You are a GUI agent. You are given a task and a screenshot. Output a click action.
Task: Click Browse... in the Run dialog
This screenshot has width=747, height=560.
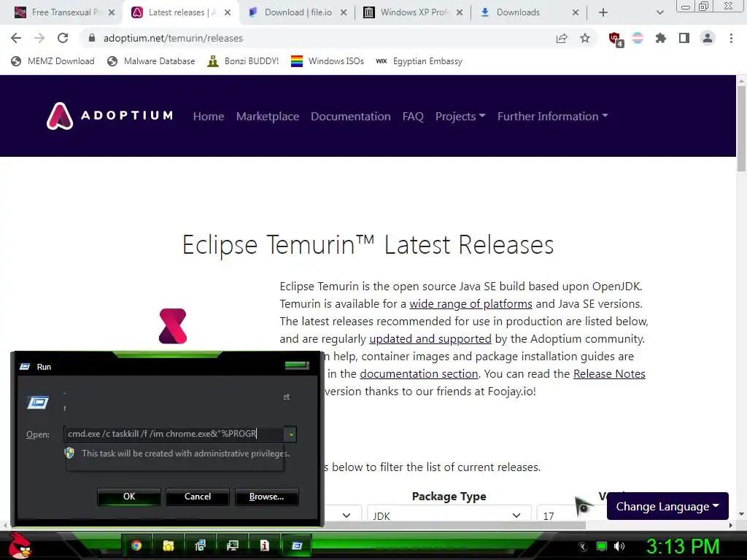[x=267, y=496]
